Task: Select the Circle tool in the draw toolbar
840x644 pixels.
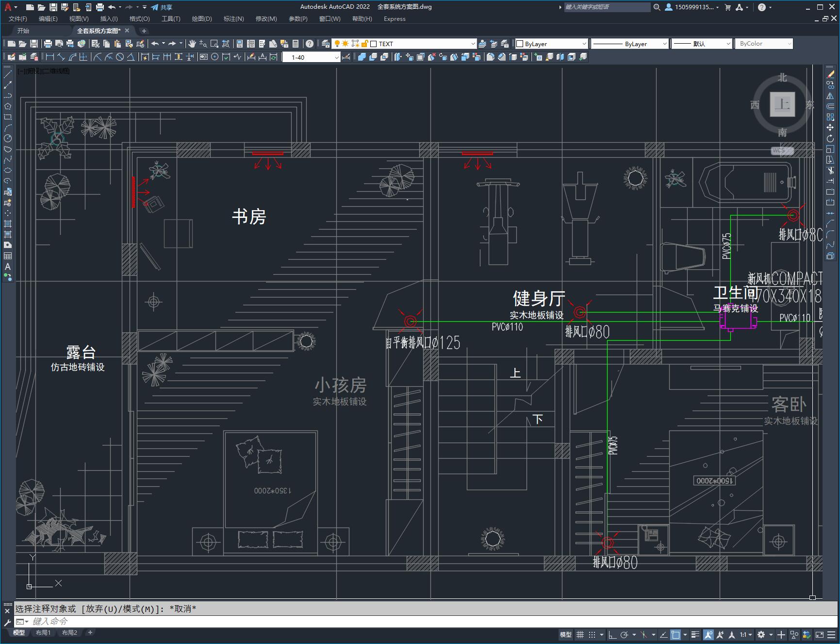Action: pyautogui.click(x=8, y=138)
